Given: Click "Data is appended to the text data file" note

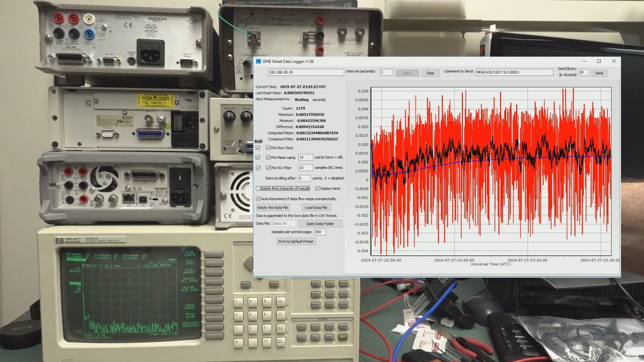Looking at the screenshot, I should pyautogui.click(x=296, y=216).
